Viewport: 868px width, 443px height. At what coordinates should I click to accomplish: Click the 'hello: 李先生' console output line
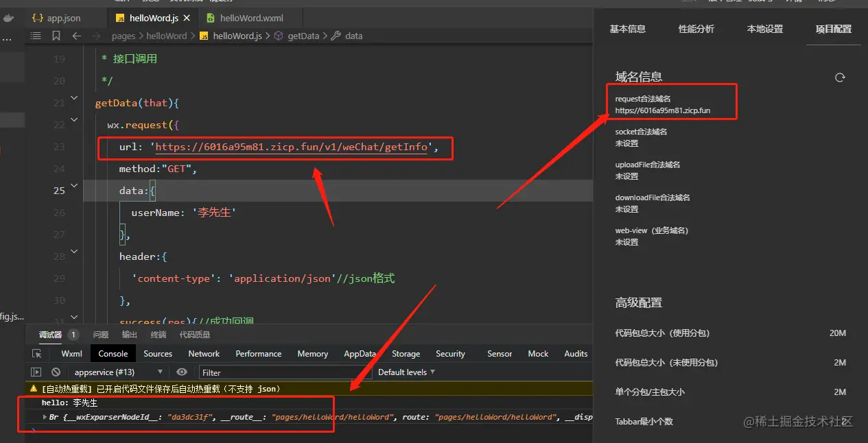click(69, 403)
